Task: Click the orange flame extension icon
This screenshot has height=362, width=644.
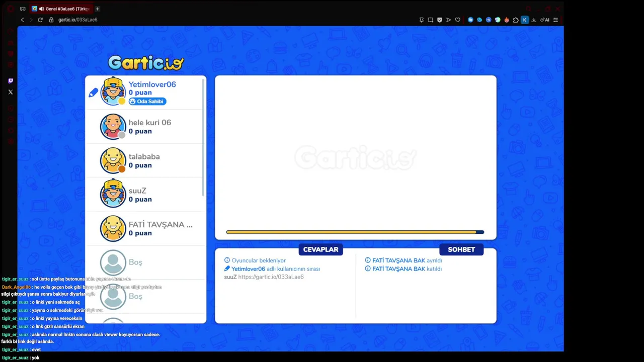Action: coord(507,20)
